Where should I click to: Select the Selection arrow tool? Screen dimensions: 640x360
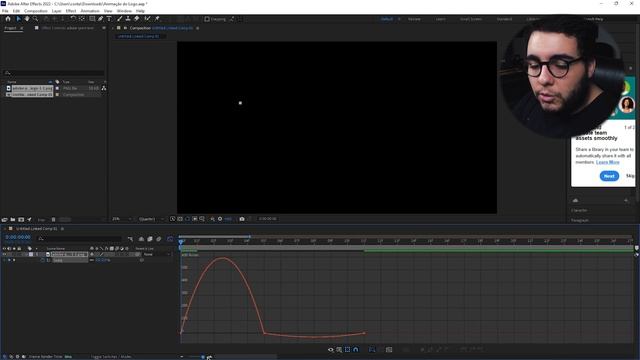(18, 19)
